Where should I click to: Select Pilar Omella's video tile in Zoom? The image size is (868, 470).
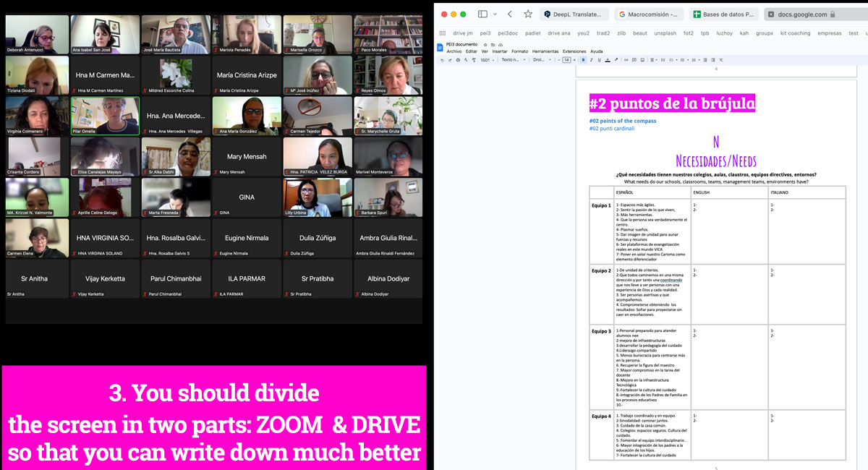(105, 116)
